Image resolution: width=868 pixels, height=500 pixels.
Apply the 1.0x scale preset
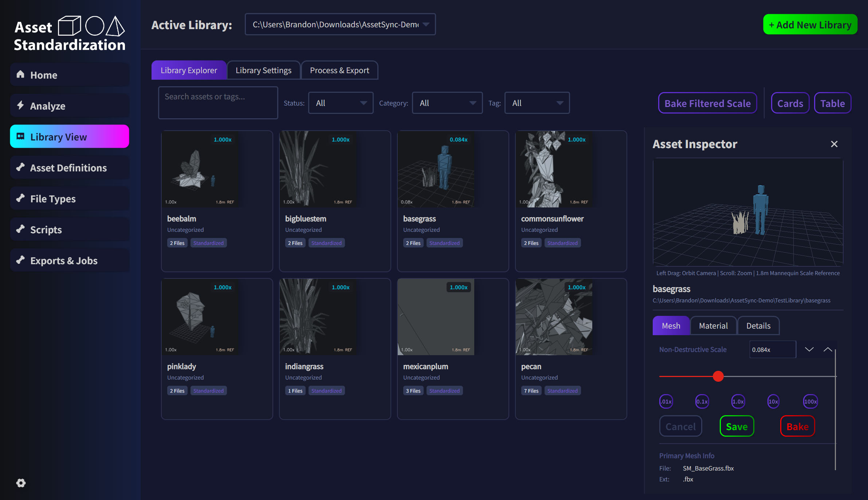click(738, 401)
